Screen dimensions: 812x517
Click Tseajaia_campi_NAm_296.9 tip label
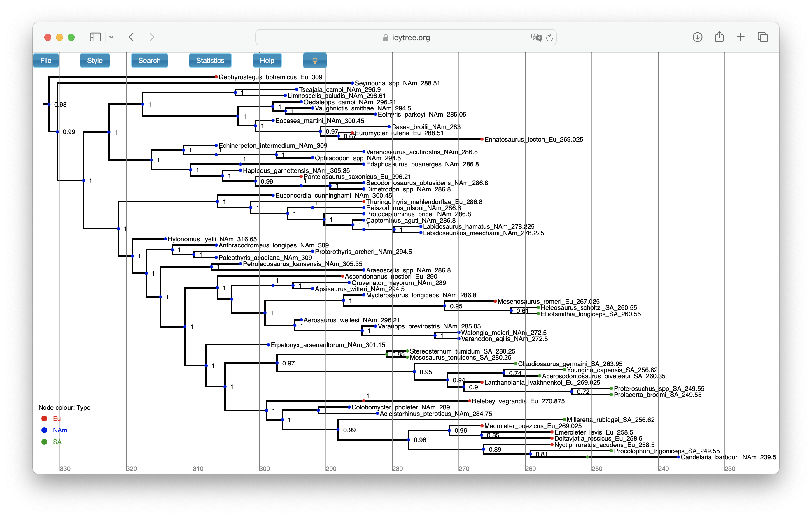coord(340,90)
